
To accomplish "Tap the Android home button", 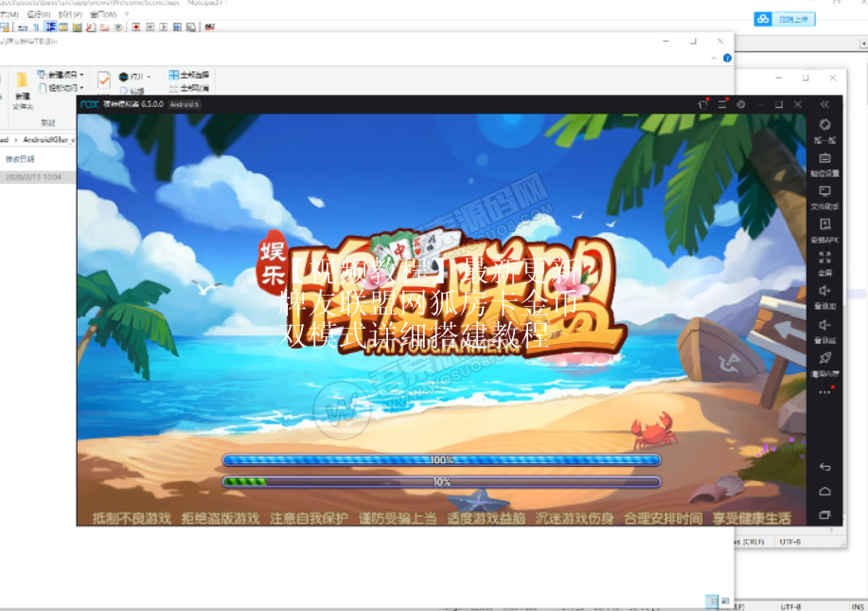I will 824,491.
